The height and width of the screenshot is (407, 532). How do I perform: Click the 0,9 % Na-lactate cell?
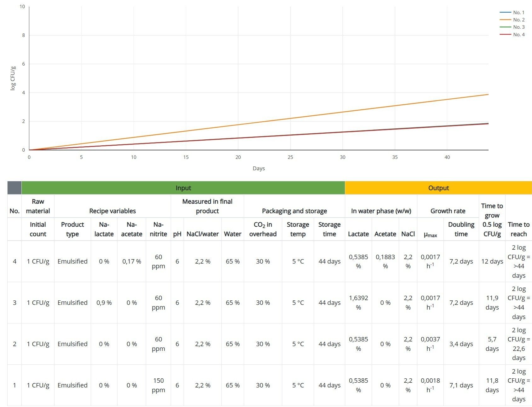(x=104, y=303)
